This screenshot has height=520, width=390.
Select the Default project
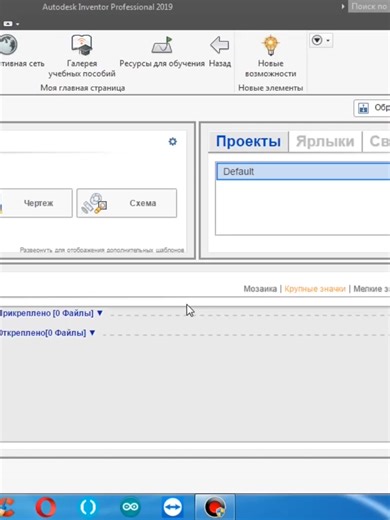click(303, 172)
